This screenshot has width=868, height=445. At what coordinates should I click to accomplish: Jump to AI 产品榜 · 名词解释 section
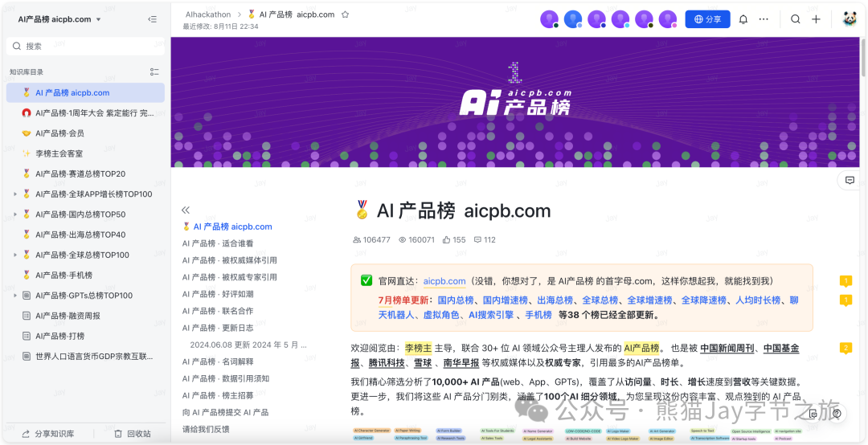[218, 361]
